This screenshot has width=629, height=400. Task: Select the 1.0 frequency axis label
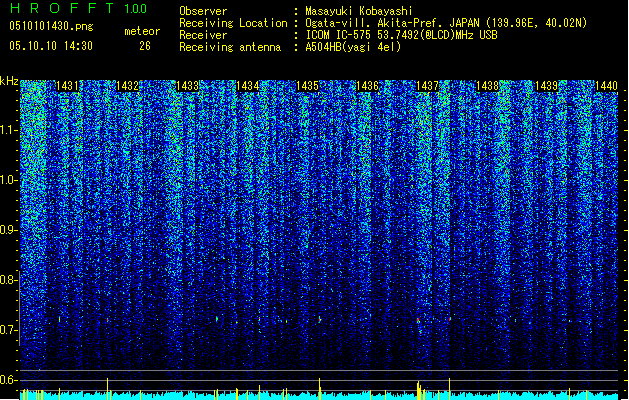pyautogui.click(x=8, y=180)
